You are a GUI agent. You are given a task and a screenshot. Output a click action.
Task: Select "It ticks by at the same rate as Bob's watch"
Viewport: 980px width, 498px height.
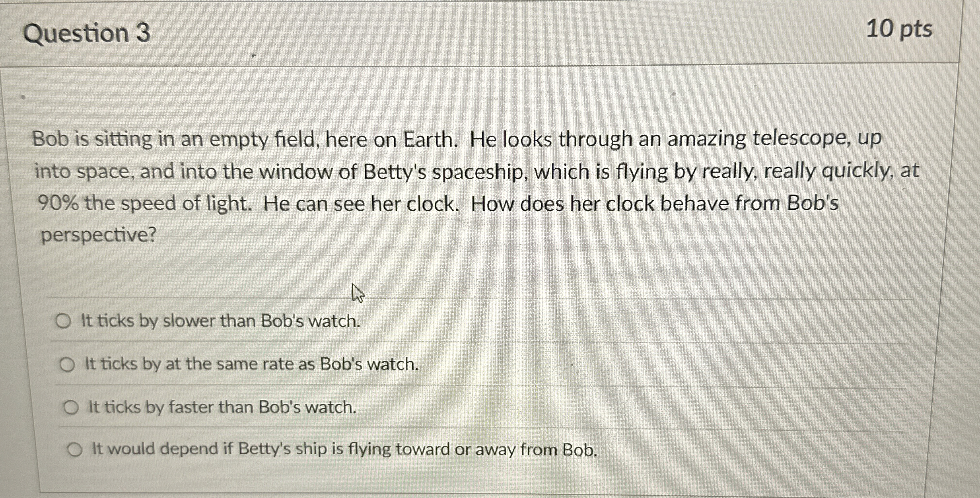point(249,365)
